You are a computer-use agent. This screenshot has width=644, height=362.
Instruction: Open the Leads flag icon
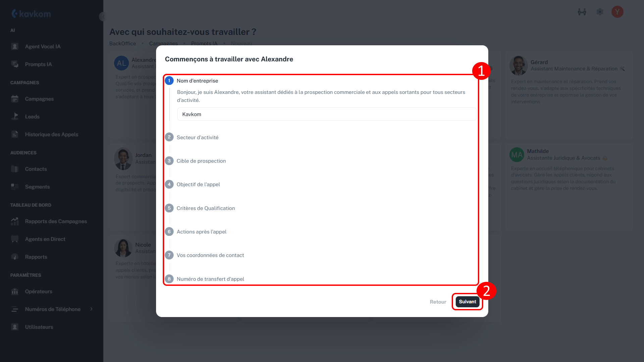[15, 116]
